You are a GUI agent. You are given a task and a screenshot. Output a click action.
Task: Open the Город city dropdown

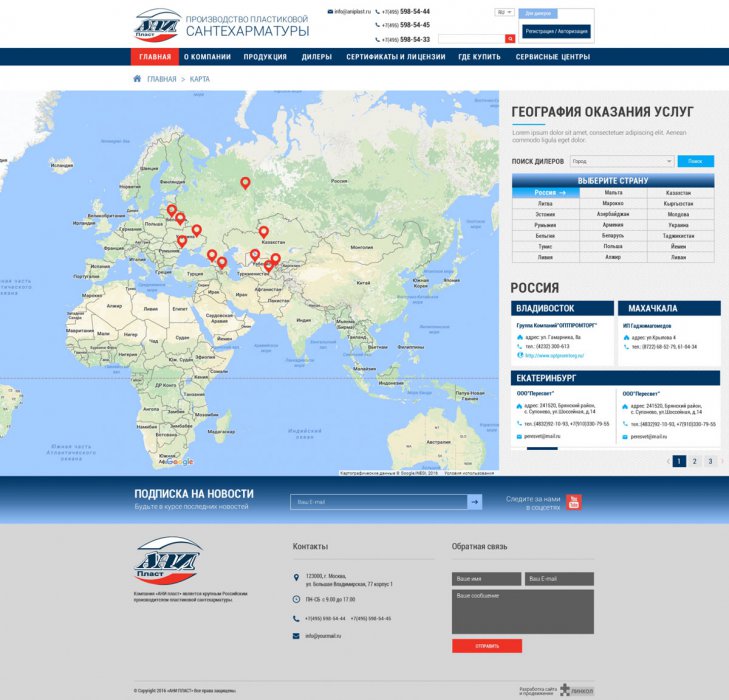click(622, 161)
